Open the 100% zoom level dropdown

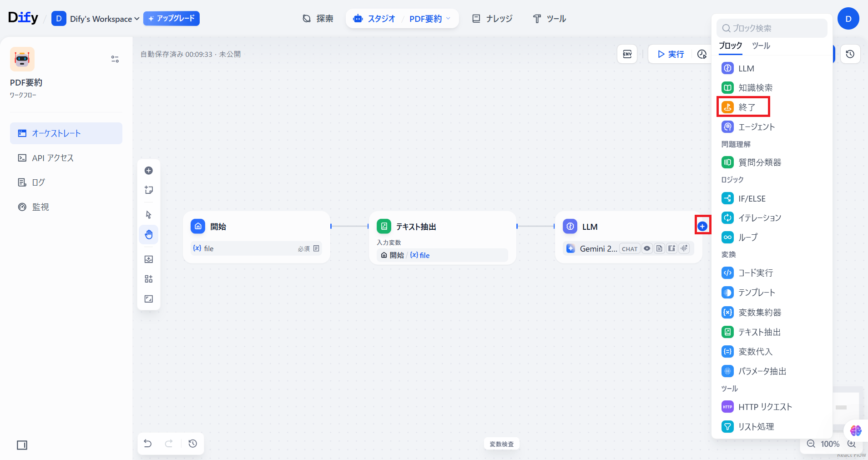click(830, 444)
